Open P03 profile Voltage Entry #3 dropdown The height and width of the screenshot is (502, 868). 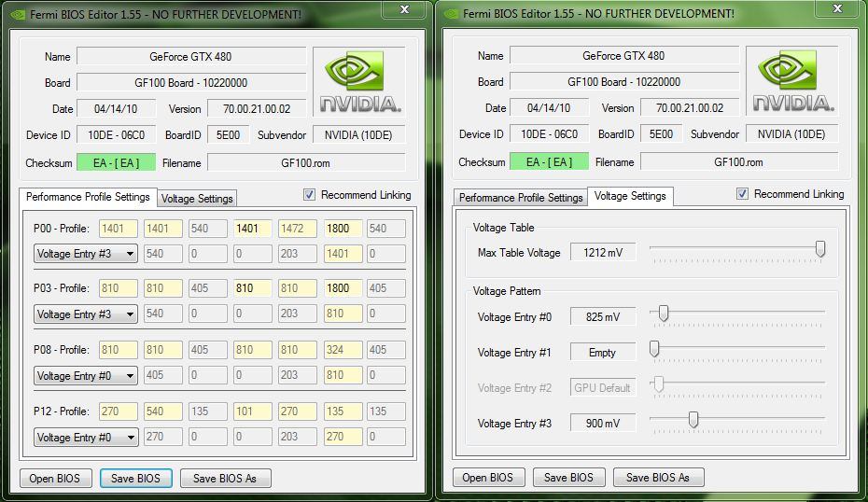point(86,314)
